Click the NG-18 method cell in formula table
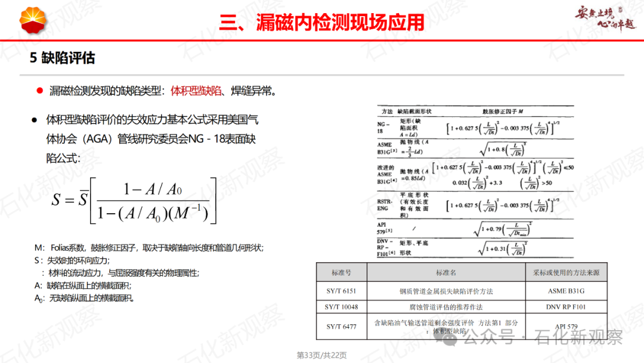The width and height of the screenshot is (644, 363). (383, 127)
